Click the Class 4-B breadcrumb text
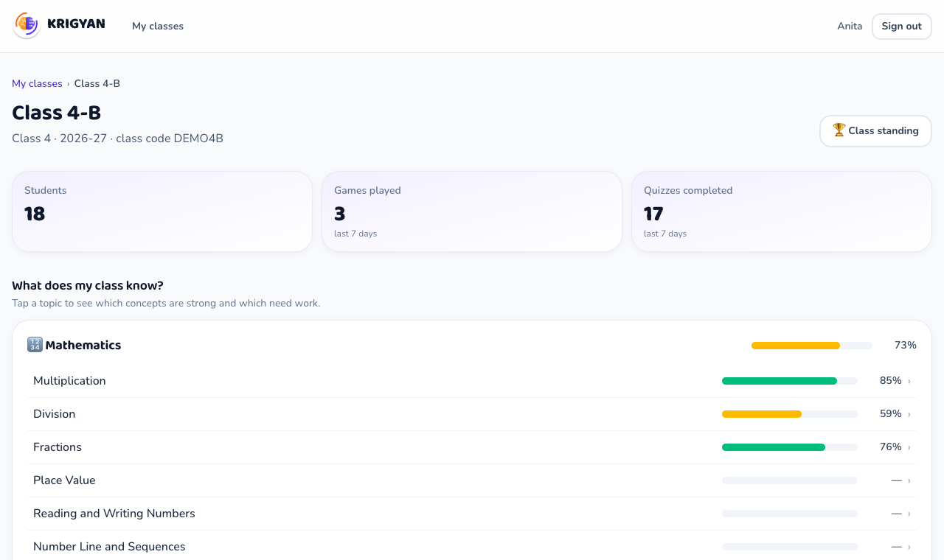 coord(97,83)
